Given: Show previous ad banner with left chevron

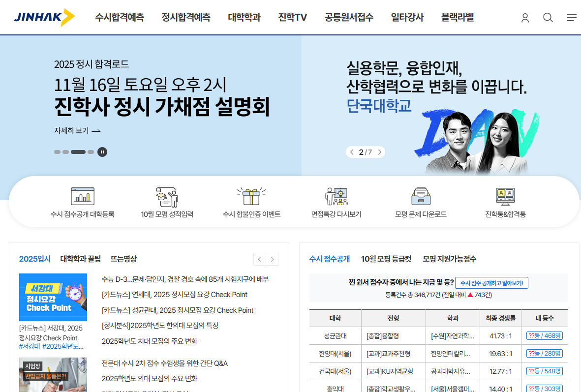Looking at the screenshot, I should click(x=352, y=152).
